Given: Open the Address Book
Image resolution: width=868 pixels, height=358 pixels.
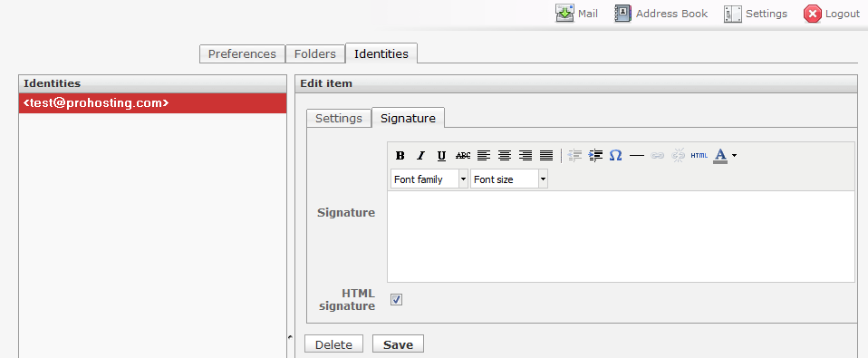Looking at the screenshot, I should [661, 14].
